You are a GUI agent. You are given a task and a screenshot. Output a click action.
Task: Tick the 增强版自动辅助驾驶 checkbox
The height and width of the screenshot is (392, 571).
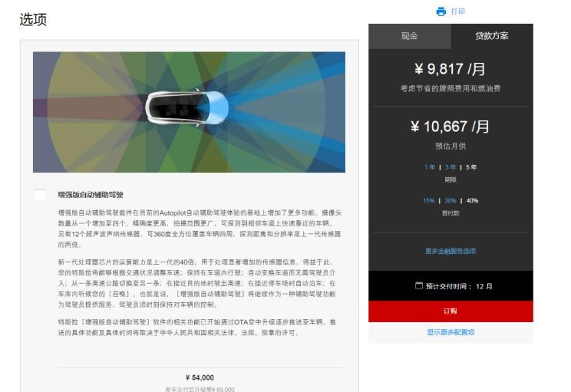pos(40,195)
